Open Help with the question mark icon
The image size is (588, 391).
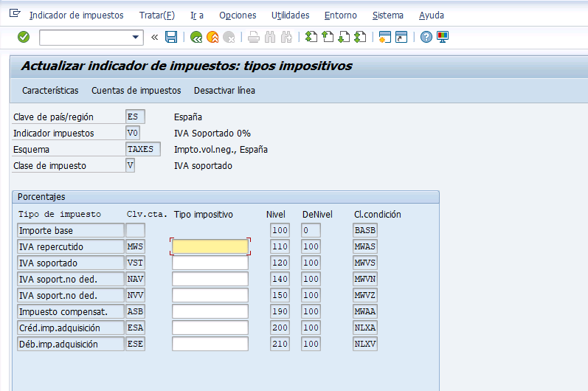pos(426,37)
